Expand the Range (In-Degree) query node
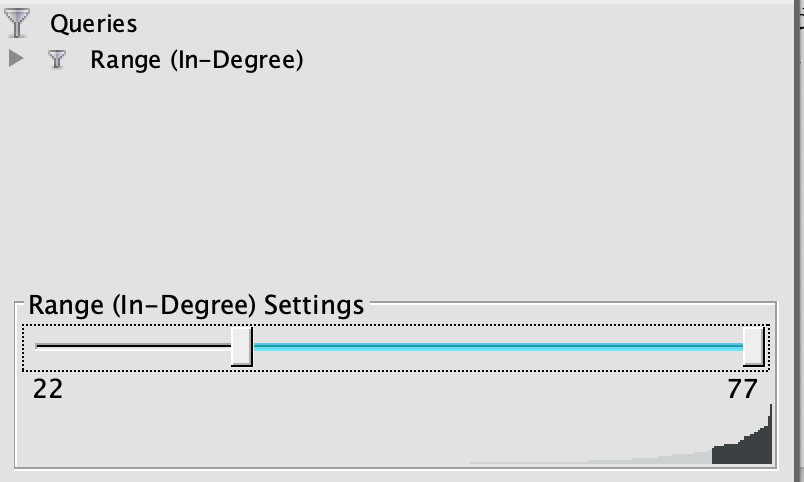The width and height of the screenshot is (804, 482). pos(16,58)
